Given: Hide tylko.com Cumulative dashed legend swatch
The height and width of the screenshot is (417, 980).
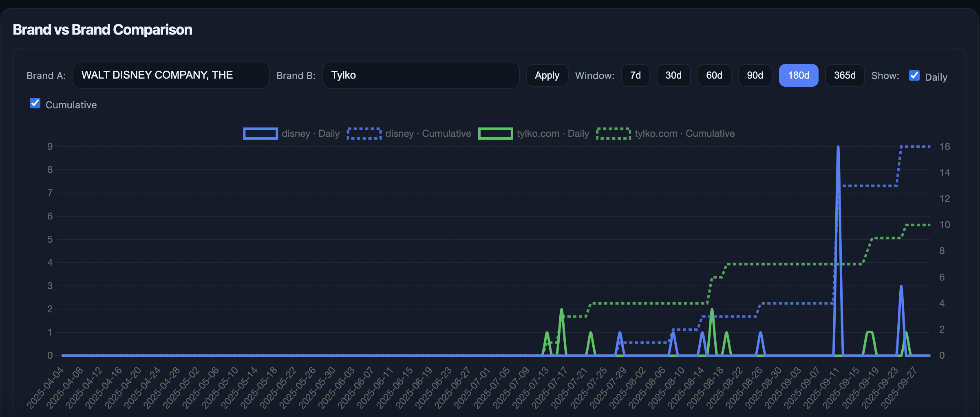Looking at the screenshot, I should [x=613, y=134].
